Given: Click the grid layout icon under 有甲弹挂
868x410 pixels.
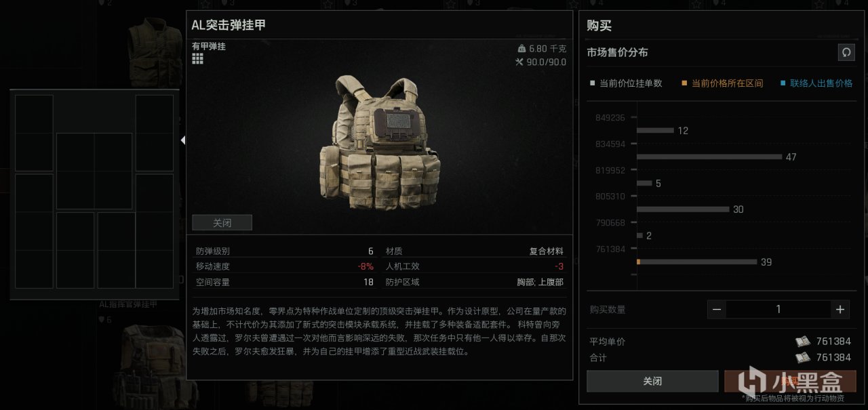Looking at the screenshot, I should pos(197,59).
